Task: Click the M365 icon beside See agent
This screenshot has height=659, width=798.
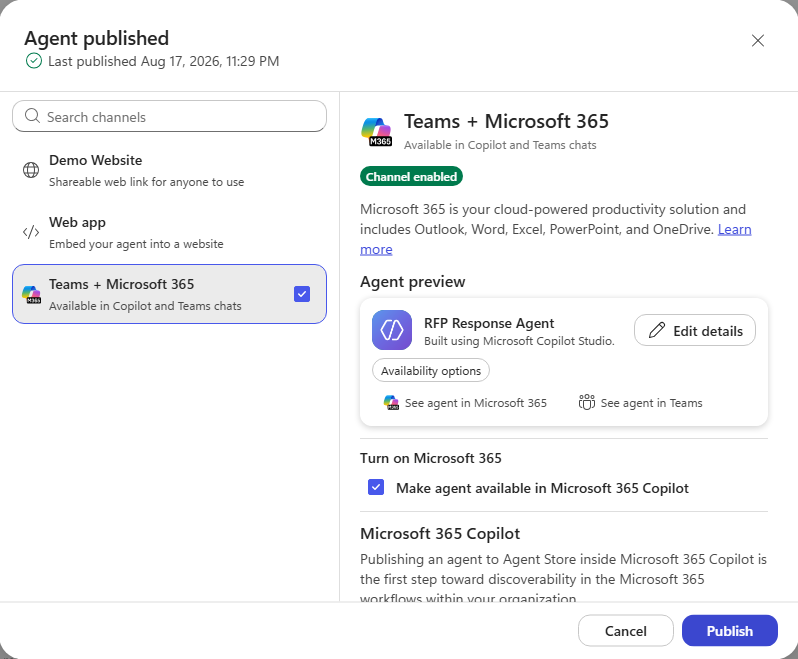Action: coord(391,403)
